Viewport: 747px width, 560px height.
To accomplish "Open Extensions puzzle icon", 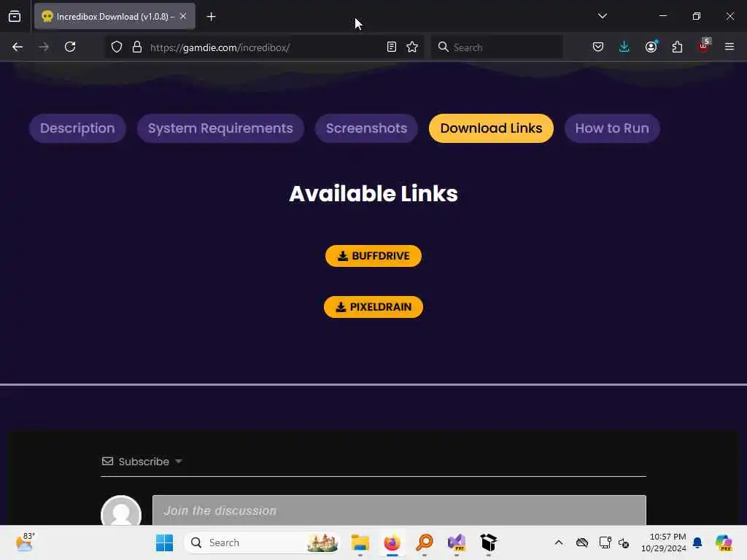I will tap(677, 47).
